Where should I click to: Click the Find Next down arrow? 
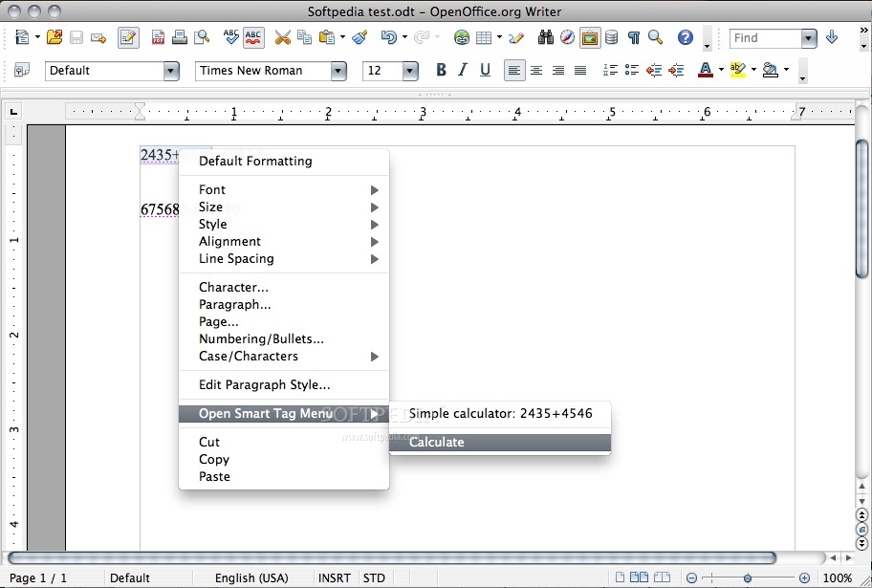832,37
